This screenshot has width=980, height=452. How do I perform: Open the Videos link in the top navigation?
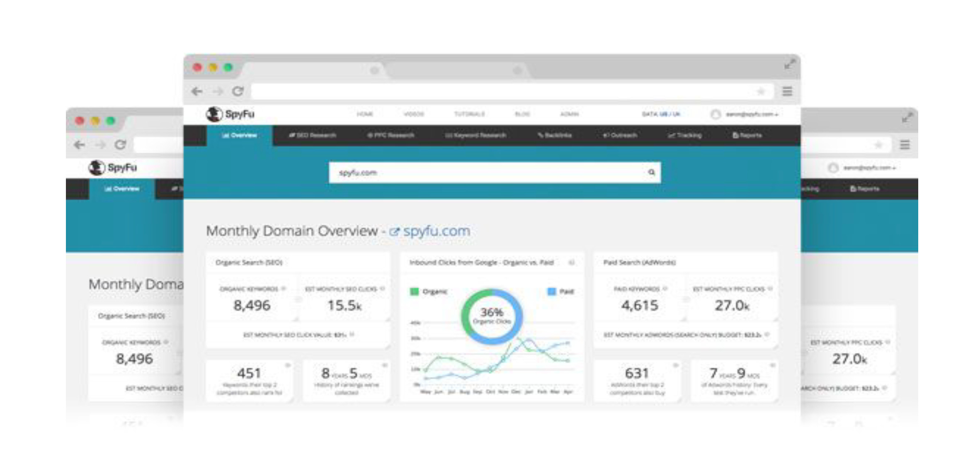pos(414,114)
